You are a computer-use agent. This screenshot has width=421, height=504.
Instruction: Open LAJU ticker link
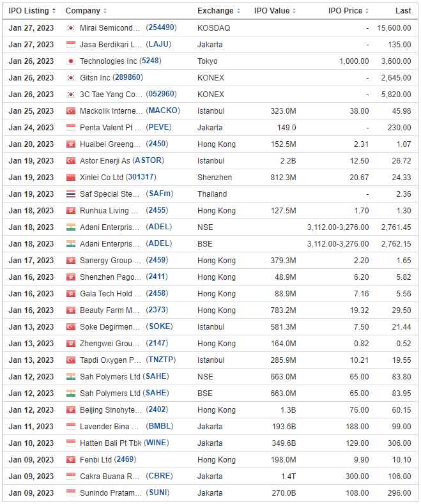tap(158, 44)
